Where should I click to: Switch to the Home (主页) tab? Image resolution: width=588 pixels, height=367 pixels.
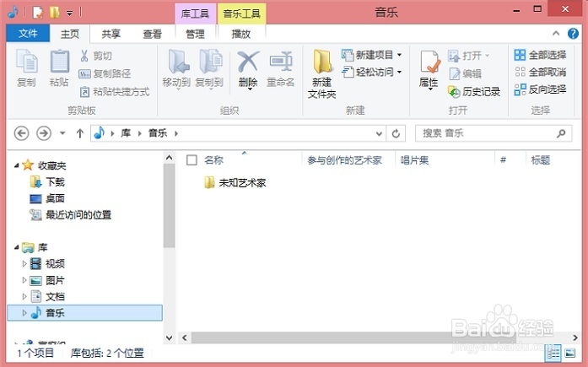(x=70, y=34)
